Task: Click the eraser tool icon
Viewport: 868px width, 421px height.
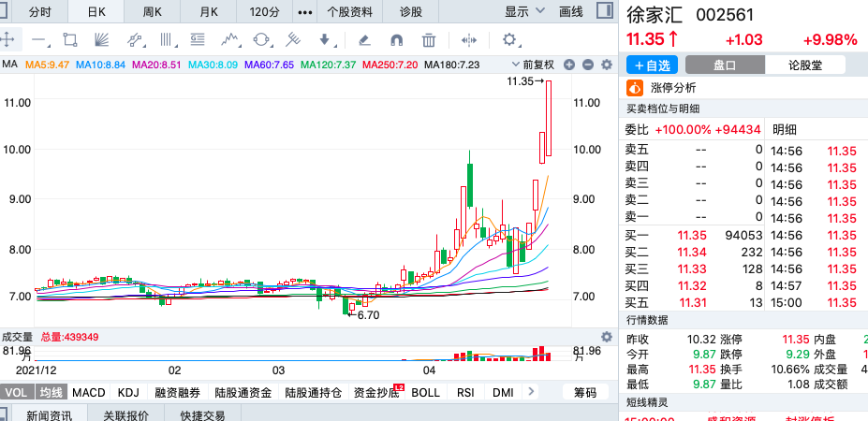Action: (364, 39)
